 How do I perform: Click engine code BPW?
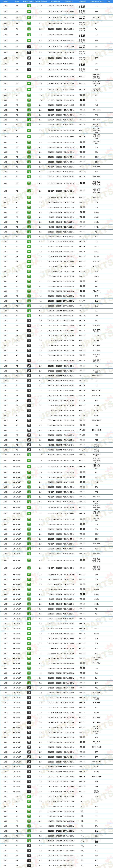tap(97, 52)
